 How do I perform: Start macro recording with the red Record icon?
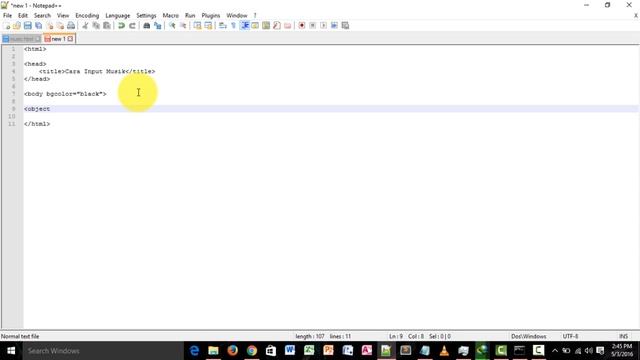coord(302,26)
